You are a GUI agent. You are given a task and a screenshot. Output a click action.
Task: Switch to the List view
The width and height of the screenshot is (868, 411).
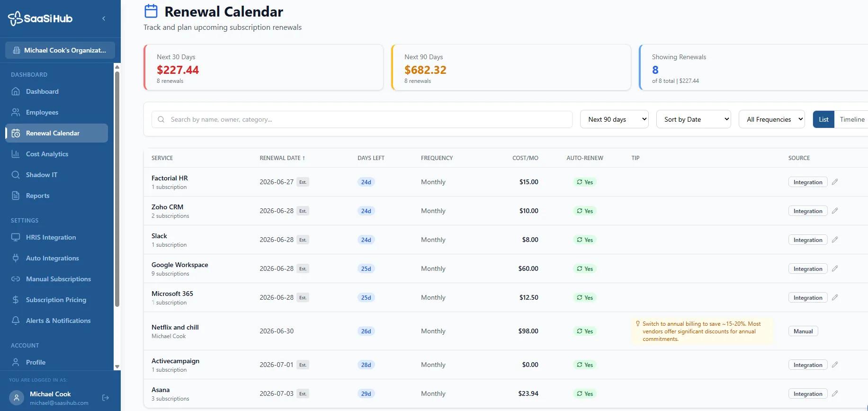(x=823, y=119)
